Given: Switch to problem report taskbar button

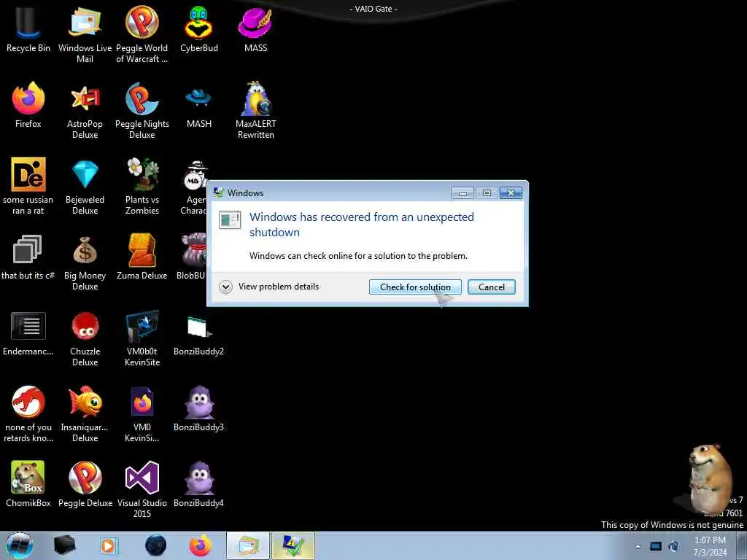Looking at the screenshot, I should pos(293,545).
